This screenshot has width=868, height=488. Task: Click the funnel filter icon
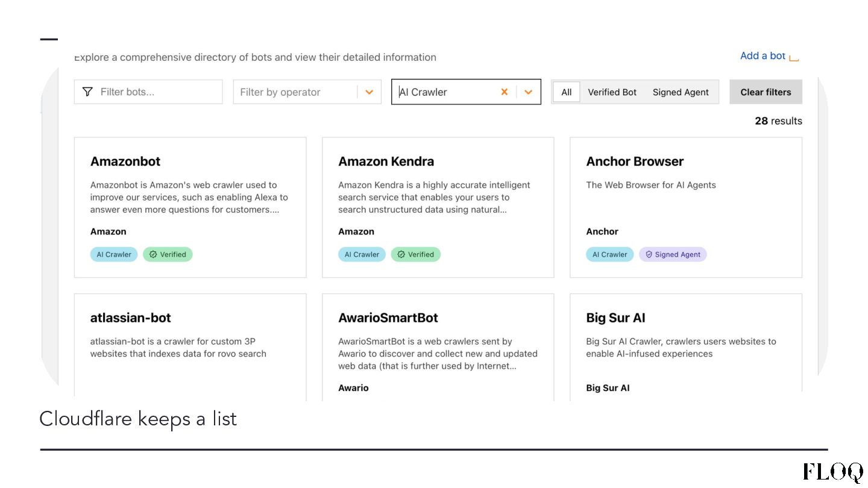pos(87,92)
